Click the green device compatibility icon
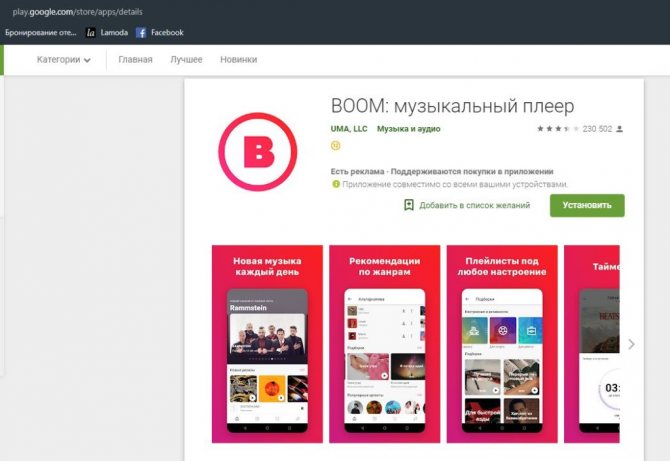The width and height of the screenshot is (670, 461). 336,184
